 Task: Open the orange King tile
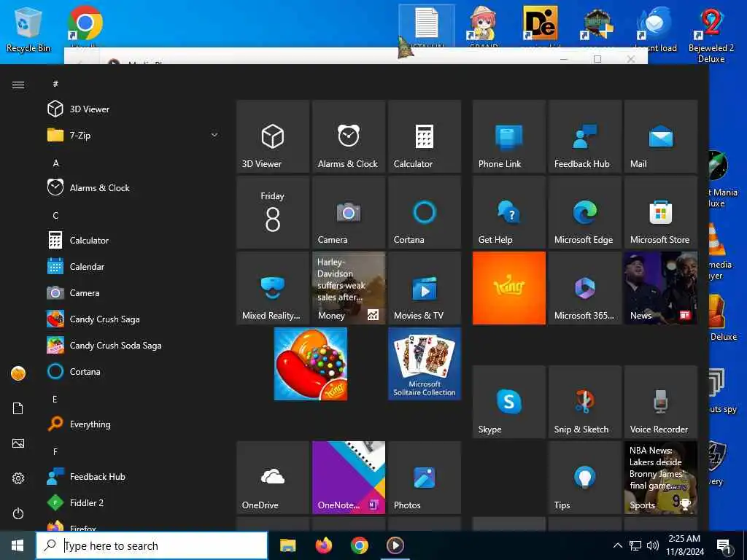pyautogui.click(x=508, y=288)
